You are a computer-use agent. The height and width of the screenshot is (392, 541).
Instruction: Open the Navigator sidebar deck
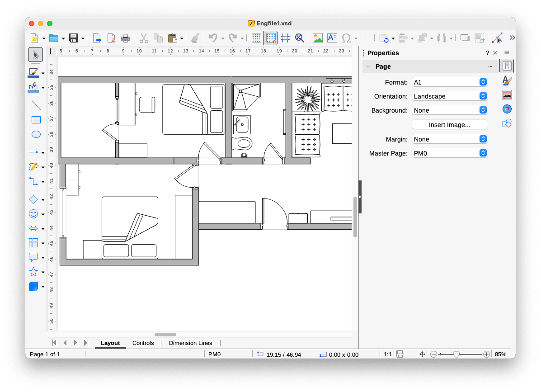[507, 109]
